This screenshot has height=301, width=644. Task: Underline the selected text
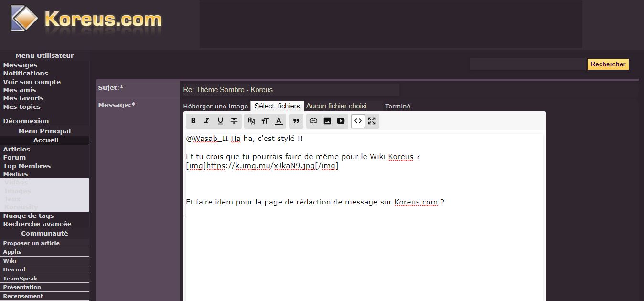click(x=220, y=121)
